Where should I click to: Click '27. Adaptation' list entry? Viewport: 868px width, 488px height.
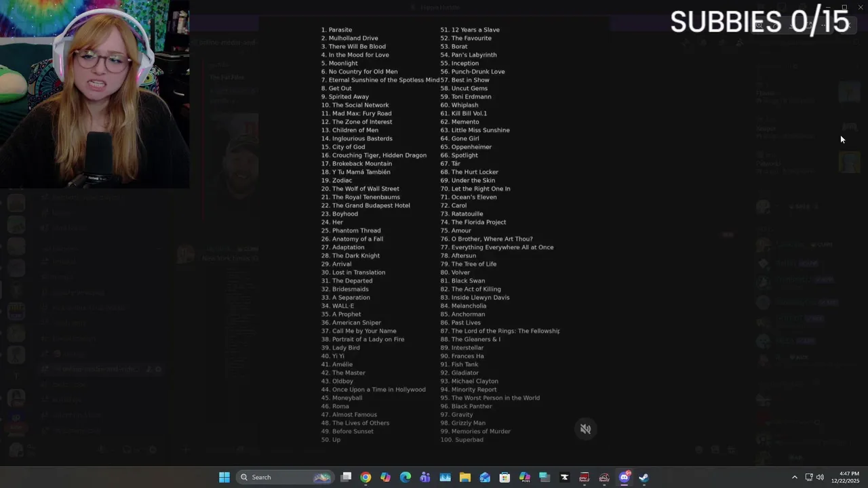pyautogui.click(x=342, y=247)
